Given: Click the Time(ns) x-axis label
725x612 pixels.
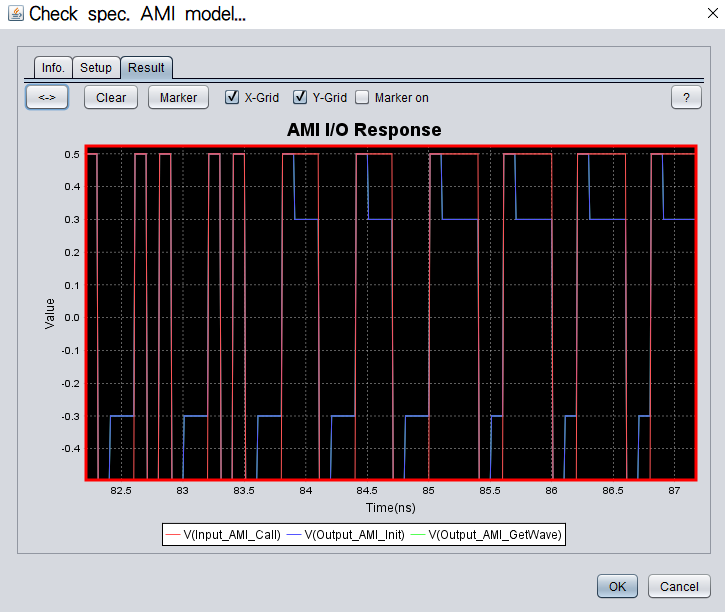Looking at the screenshot, I should [390, 508].
